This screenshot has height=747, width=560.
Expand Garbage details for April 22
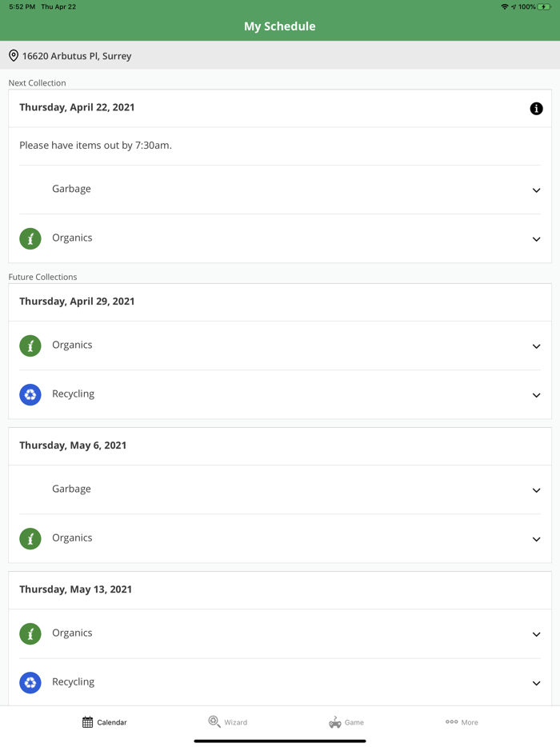[536, 190]
